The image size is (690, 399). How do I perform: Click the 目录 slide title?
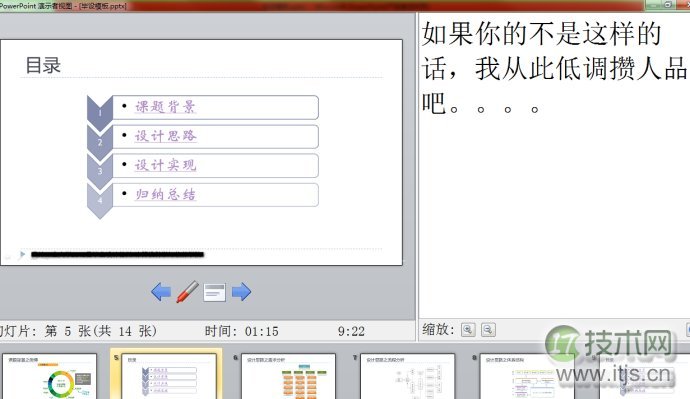click(x=43, y=66)
